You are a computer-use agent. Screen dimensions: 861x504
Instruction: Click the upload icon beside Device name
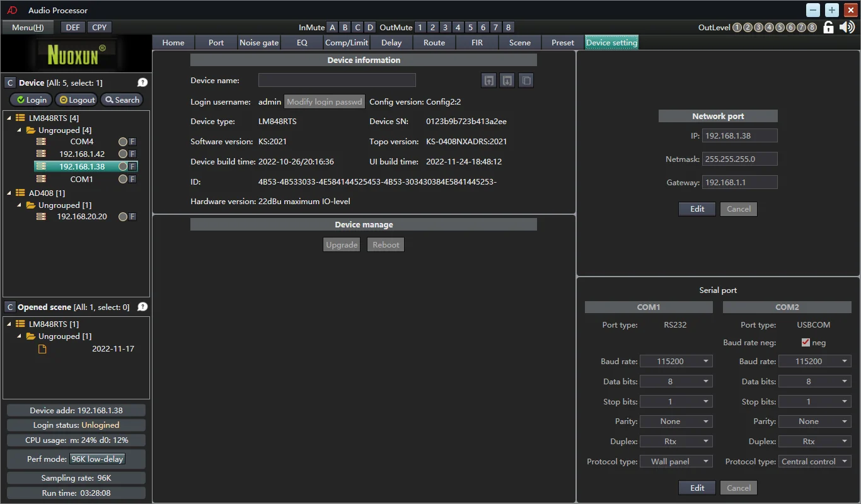[x=488, y=80]
